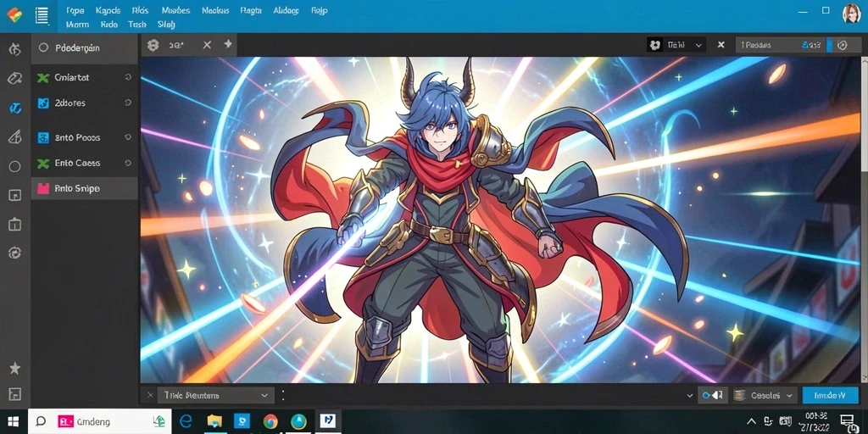Click the highlighted blue tool icon in the sidebar
This screenshot has height=434, width=868.
pyautogui.click(x=15, y=108)
